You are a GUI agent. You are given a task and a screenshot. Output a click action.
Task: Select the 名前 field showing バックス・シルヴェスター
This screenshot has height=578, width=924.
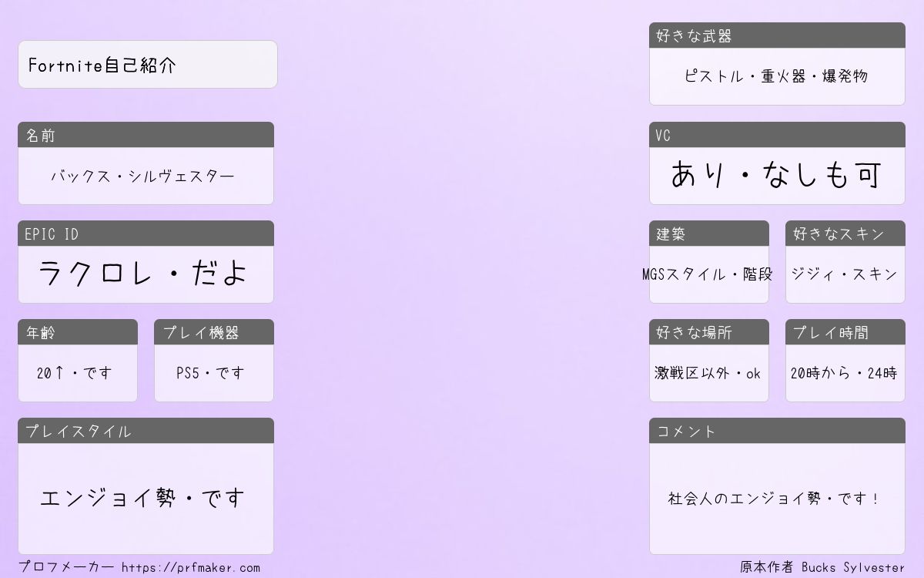pyautogui.click(x=143, y=176)
